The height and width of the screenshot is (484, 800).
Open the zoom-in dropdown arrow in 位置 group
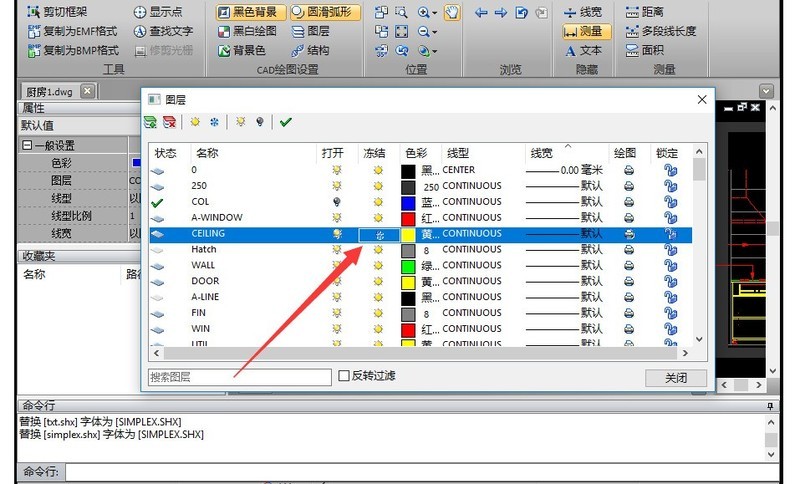tap(435, 13)
